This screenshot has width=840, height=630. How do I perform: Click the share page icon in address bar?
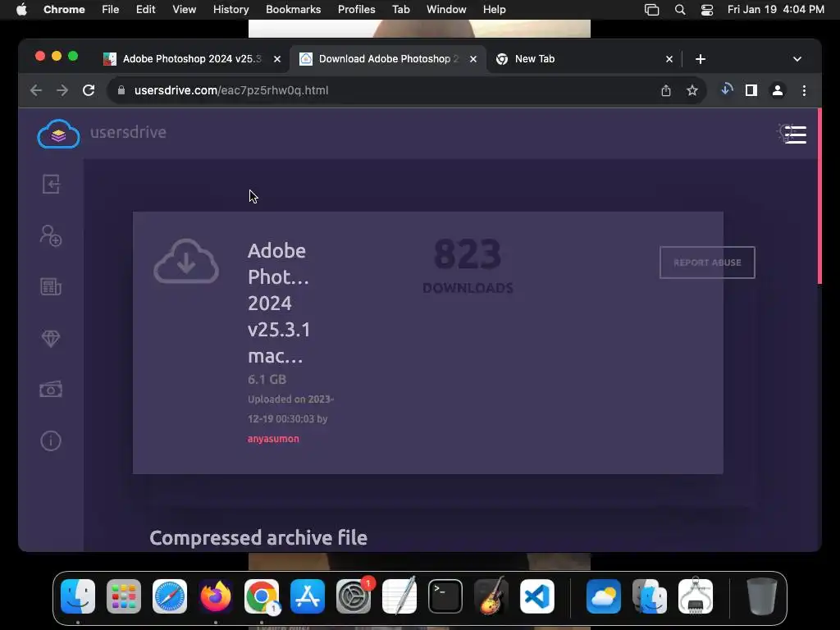coord(665,90)
